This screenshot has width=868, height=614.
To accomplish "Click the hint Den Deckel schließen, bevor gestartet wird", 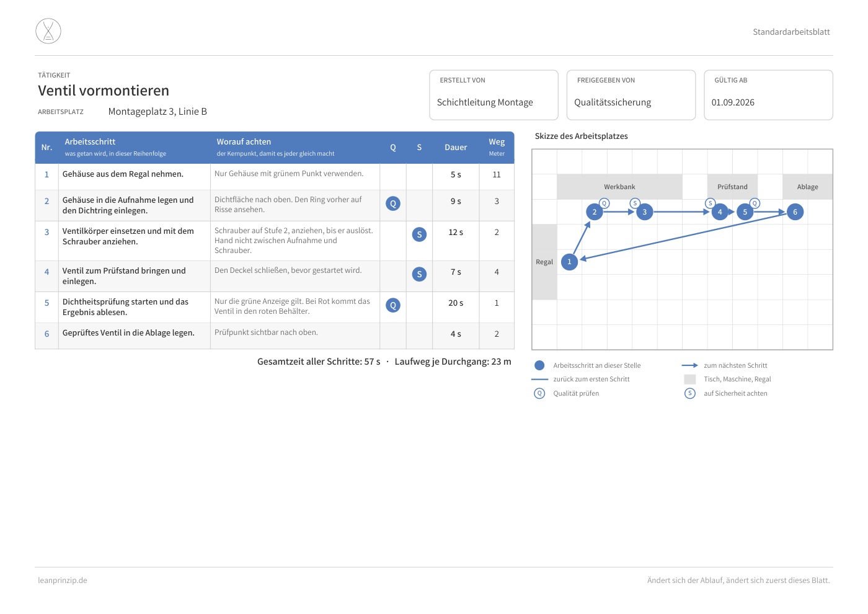I will [x=288, y=270].
